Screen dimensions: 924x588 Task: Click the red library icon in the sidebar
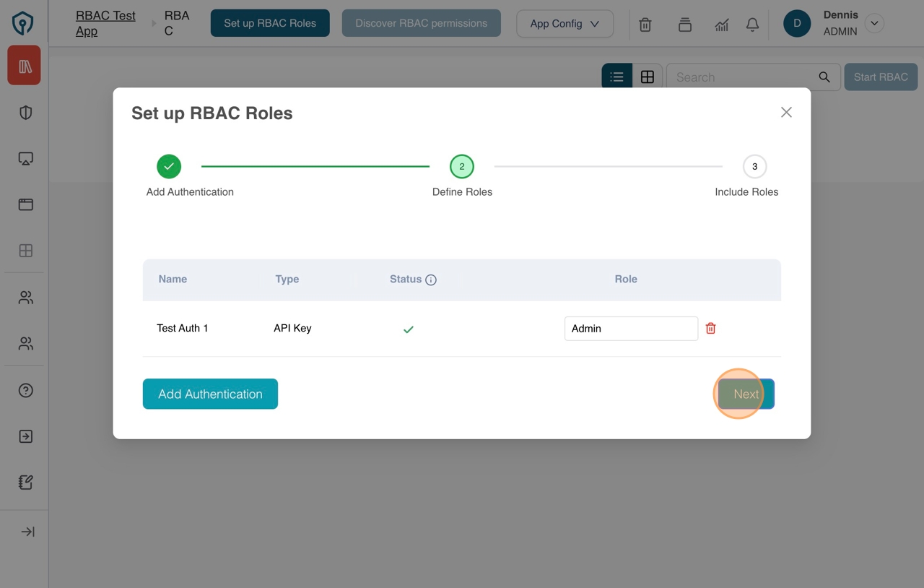[24, 64]
